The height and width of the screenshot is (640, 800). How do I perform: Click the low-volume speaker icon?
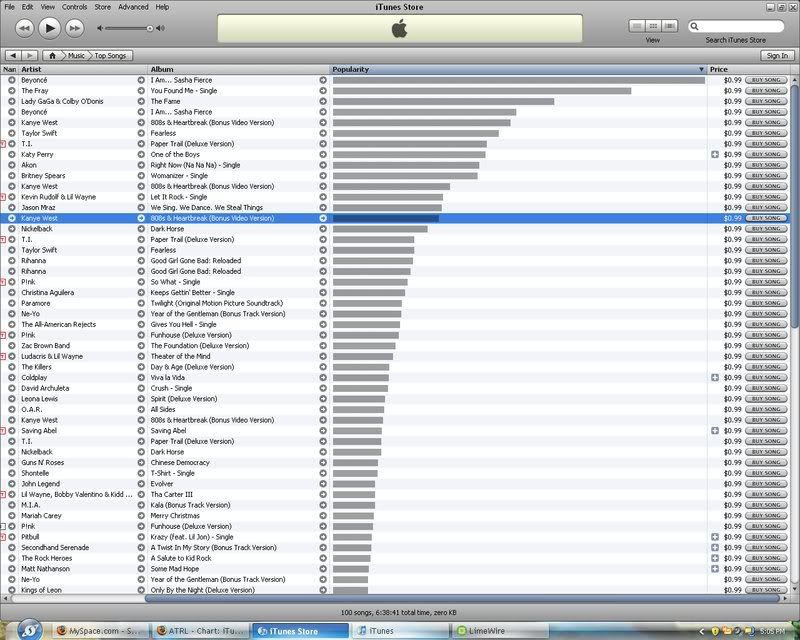[x=100, y=28]
